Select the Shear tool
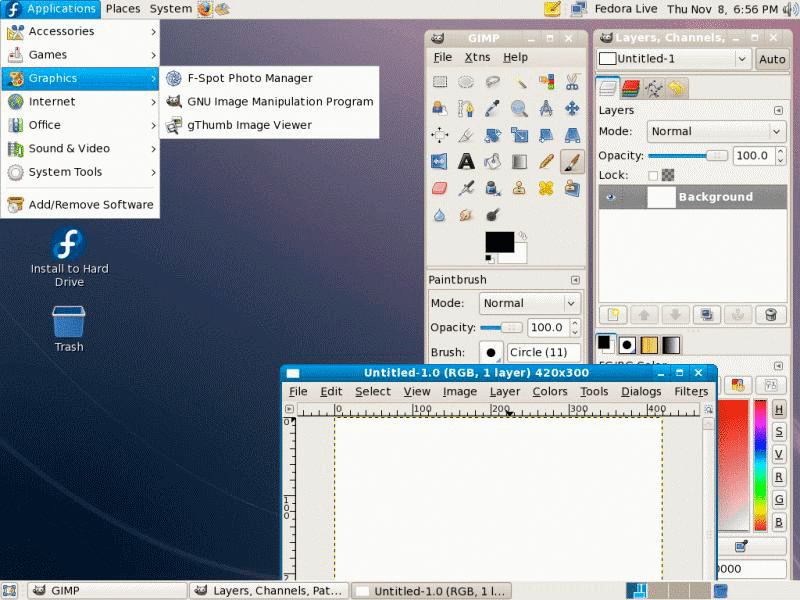The width and height of the screenshot is (800, 600). pos(546,135)
